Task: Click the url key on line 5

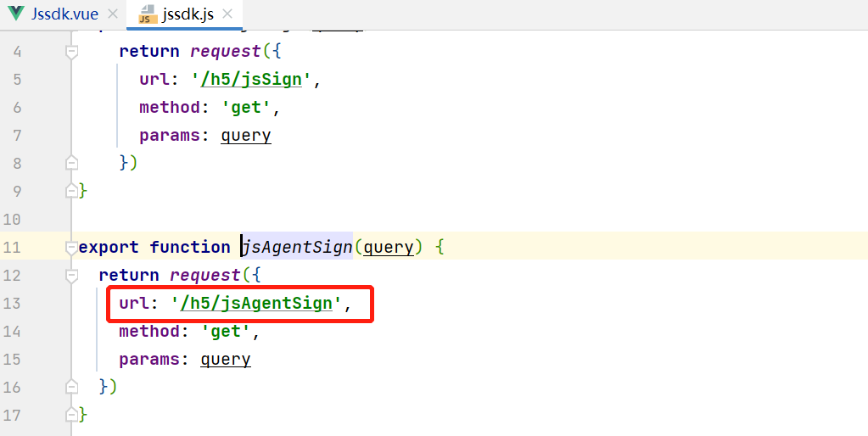Action: [x=154, y=80]
